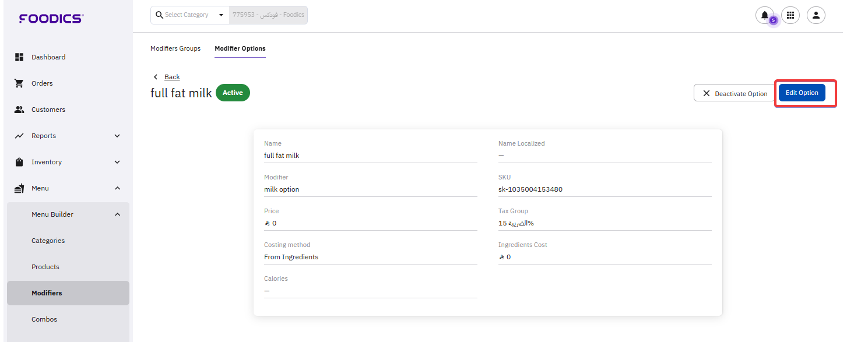Click the notifications bell icon
Viewport: 868px width, 342px height.
[764, 15]
